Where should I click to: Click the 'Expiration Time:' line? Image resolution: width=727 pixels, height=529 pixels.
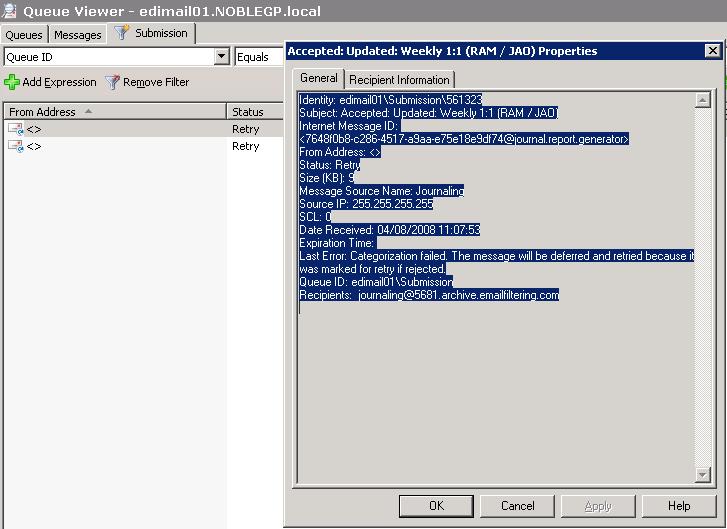[x=338, y=242]
